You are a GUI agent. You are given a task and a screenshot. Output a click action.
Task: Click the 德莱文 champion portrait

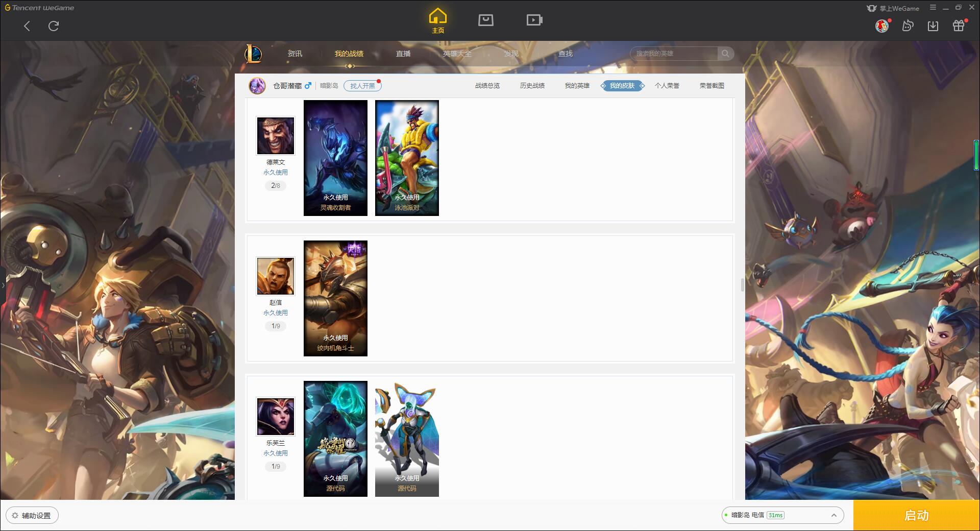coord(276,136)
